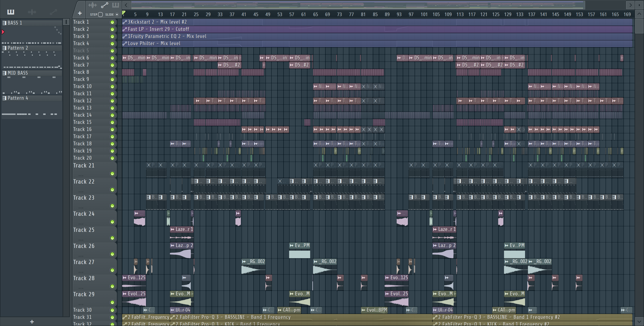This screenshot has width=644, height=326.
Task: Click the timeline overview scrollbar
Action: pyautogui.click(x=358, y=5)
